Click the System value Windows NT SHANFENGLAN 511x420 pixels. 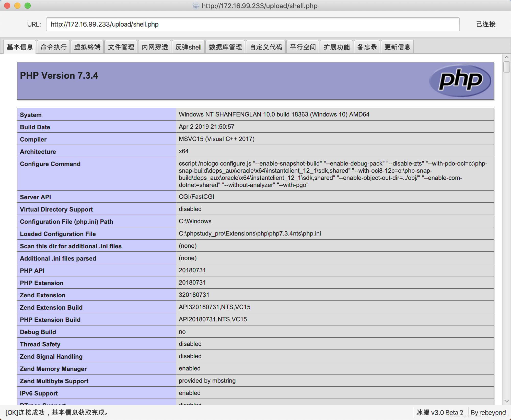(x=274, y=114)
